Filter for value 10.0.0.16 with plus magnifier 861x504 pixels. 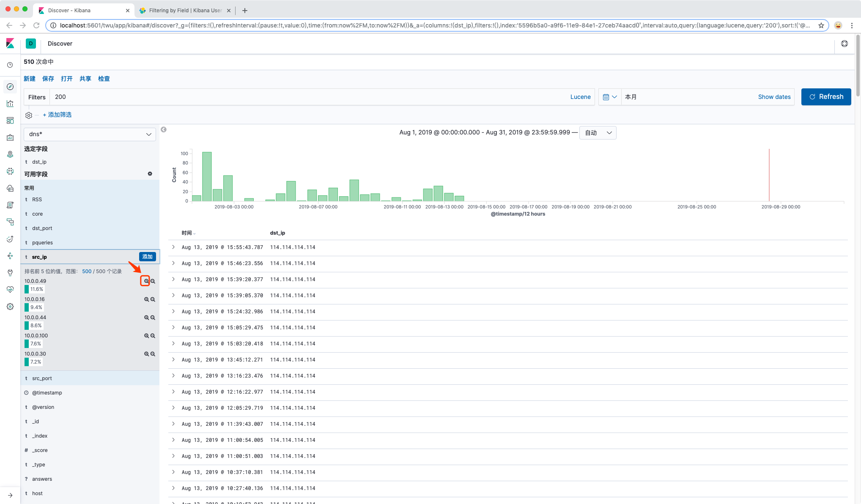tap(146, 299)
